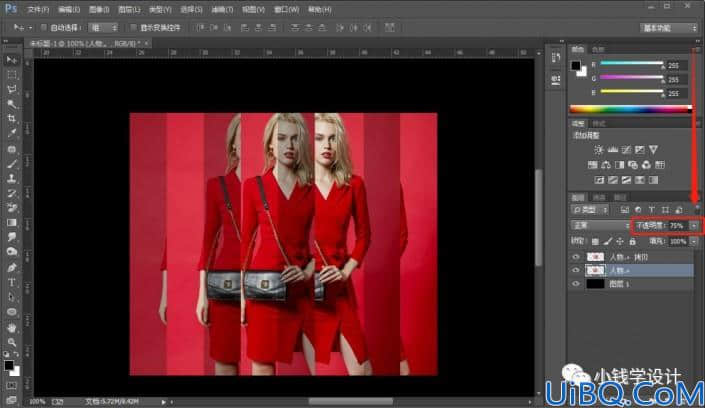This screenshot has width=705, height=408.
Task: Add a Hue/Saturation adjustment
Action: [x=593, y=165]
